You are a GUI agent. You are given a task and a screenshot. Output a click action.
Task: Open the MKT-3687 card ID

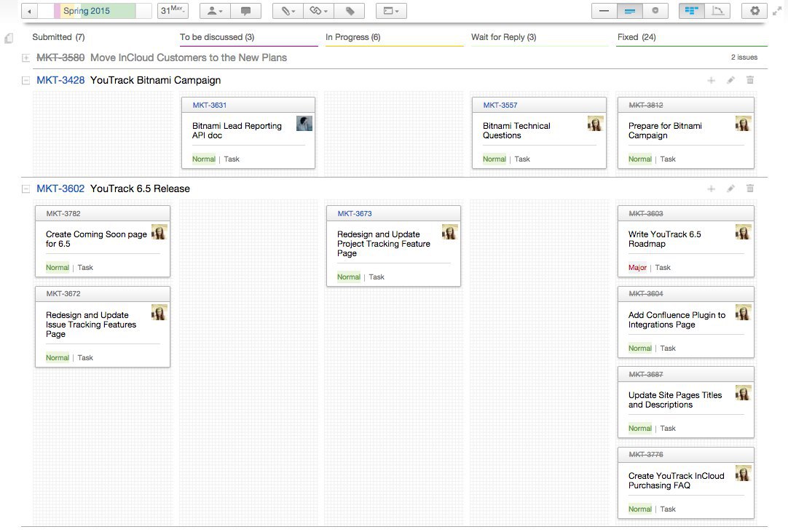[646, 374]
